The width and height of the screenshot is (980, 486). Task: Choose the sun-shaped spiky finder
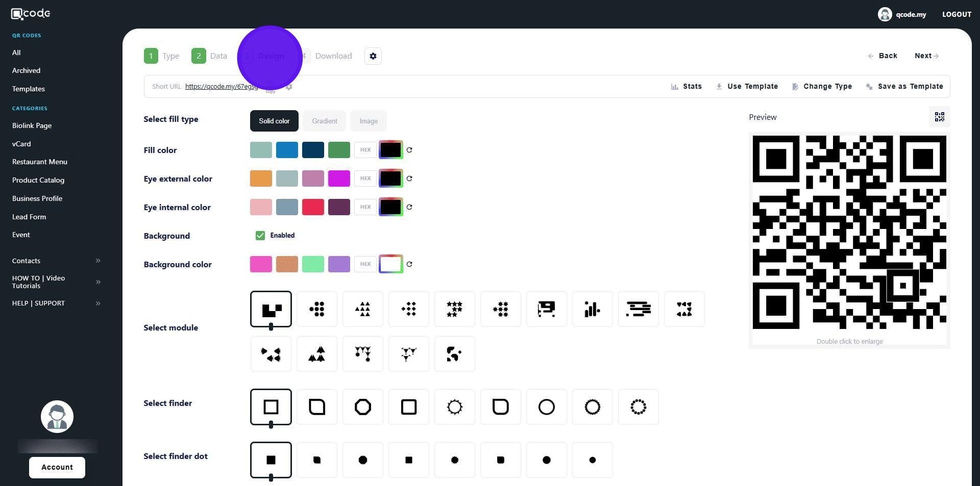click(x=455, y=407)
